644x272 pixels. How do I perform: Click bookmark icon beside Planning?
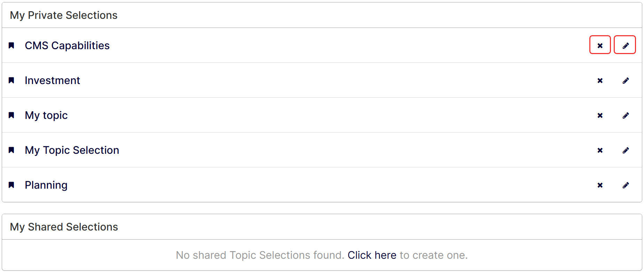click(x=11, y=185)
